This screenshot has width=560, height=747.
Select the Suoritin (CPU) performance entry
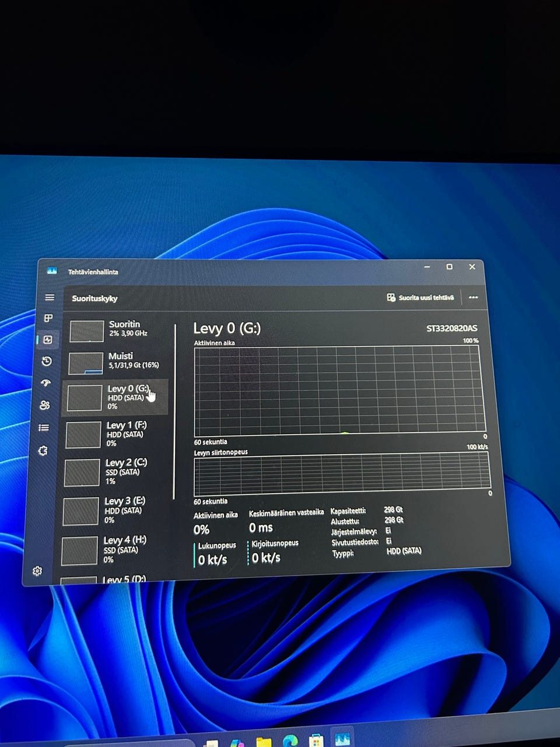117,330
